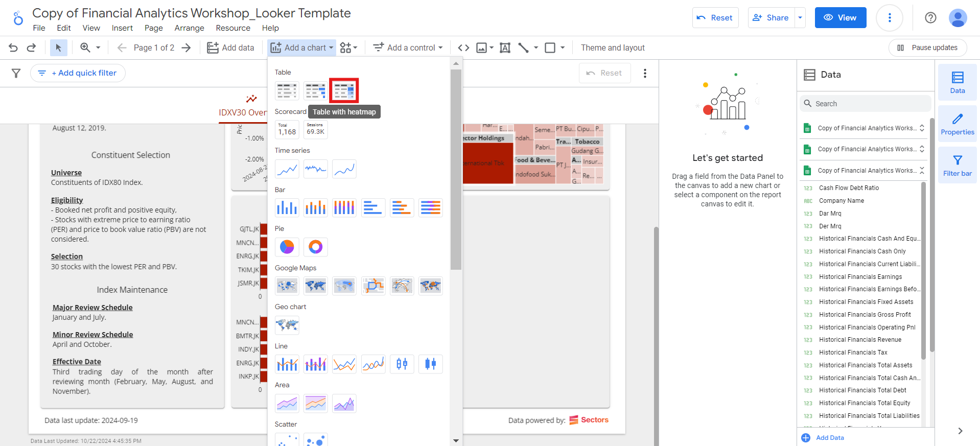Open the Resource menu
This screenshot has height=446, width=980.
click(x=233, y=28)
